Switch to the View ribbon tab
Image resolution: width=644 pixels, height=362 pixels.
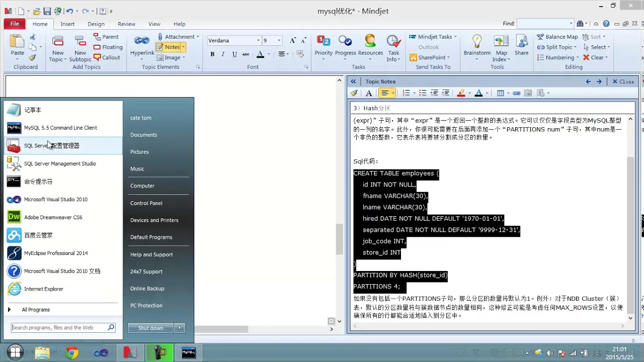pyautogui.click(x=154, y=24)
